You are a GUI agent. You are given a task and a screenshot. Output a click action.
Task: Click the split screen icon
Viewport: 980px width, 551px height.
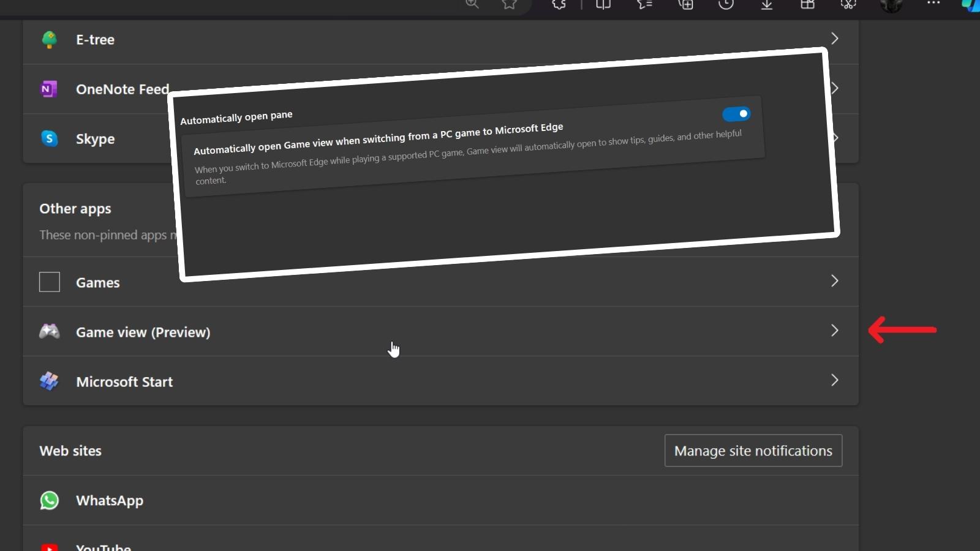click(603, 4)
